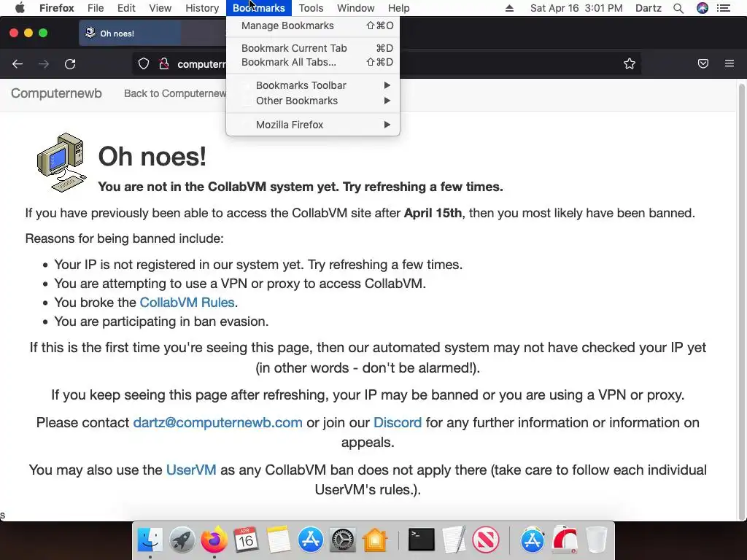This screenshot has height=560, width=747.
Task: Open Firefox hamburger application menu
Action: click(729, 63)
